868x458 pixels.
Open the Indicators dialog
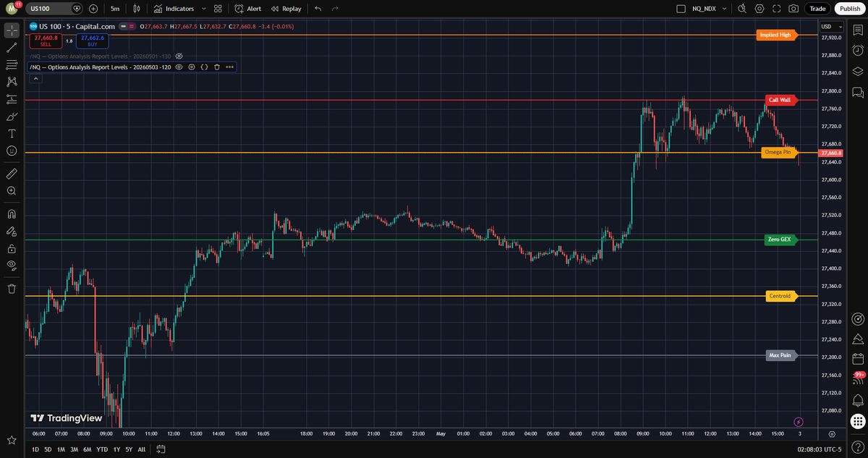click(x=174, y=9)
